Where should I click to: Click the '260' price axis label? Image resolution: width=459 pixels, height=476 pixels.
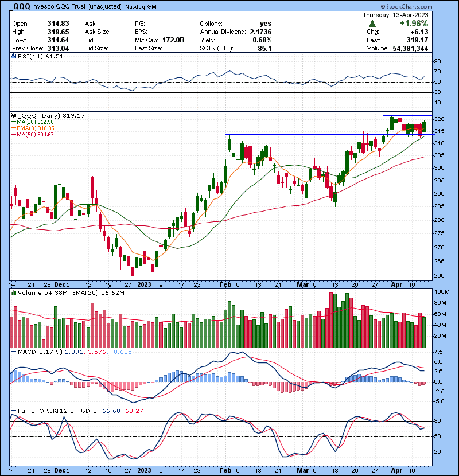(x=439, y=276)
